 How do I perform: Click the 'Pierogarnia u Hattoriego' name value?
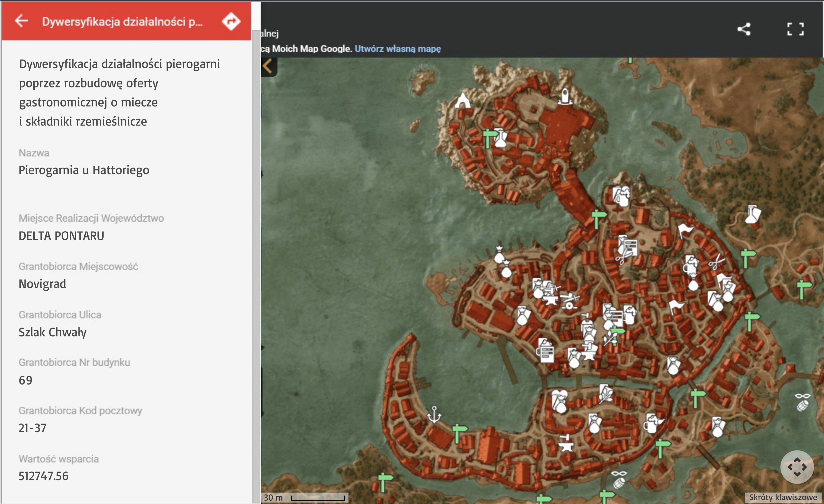coord(84,170)
